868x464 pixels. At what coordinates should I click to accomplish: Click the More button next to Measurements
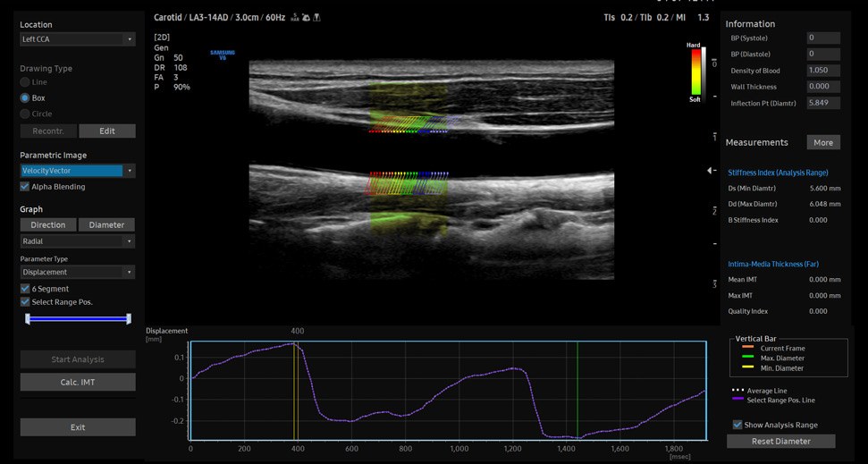tap(823, 142)
